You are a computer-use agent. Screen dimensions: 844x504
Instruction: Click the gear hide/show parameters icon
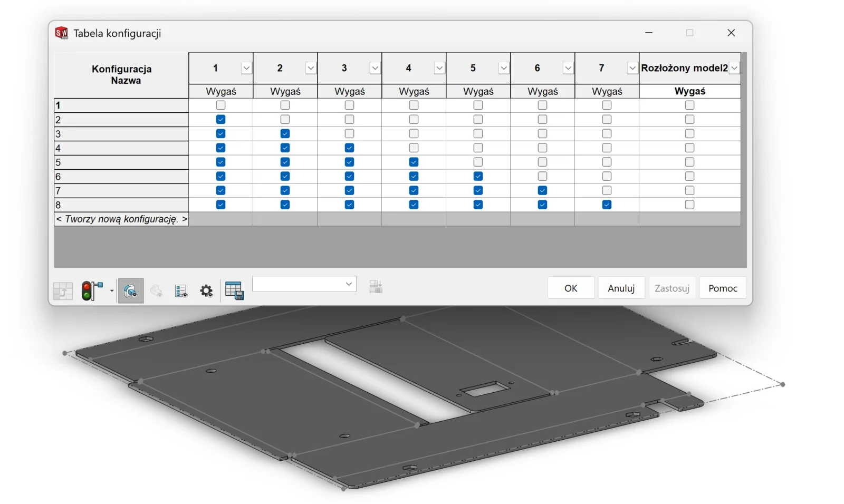pyautogui.click(x=206, y=291)
